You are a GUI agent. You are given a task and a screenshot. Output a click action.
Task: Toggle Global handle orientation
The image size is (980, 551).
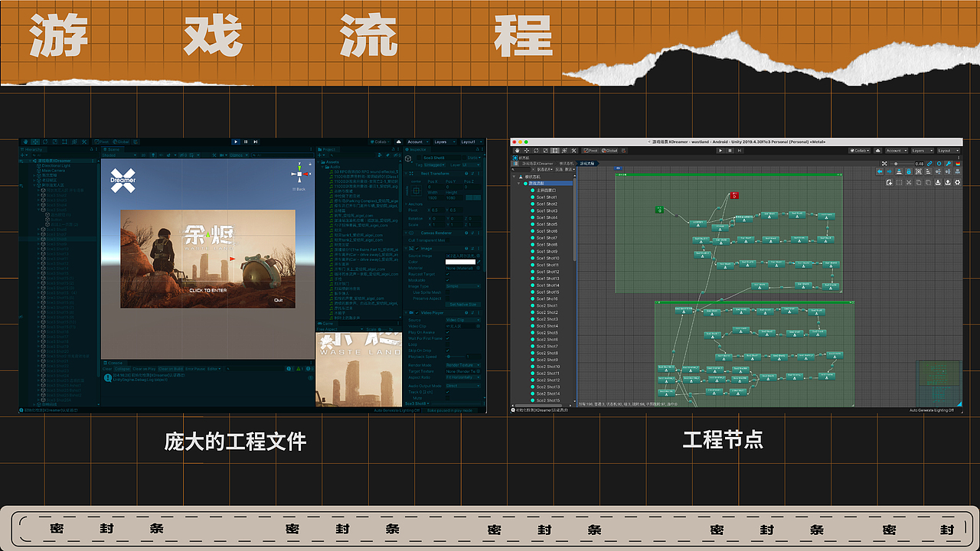tap(122, 142)
